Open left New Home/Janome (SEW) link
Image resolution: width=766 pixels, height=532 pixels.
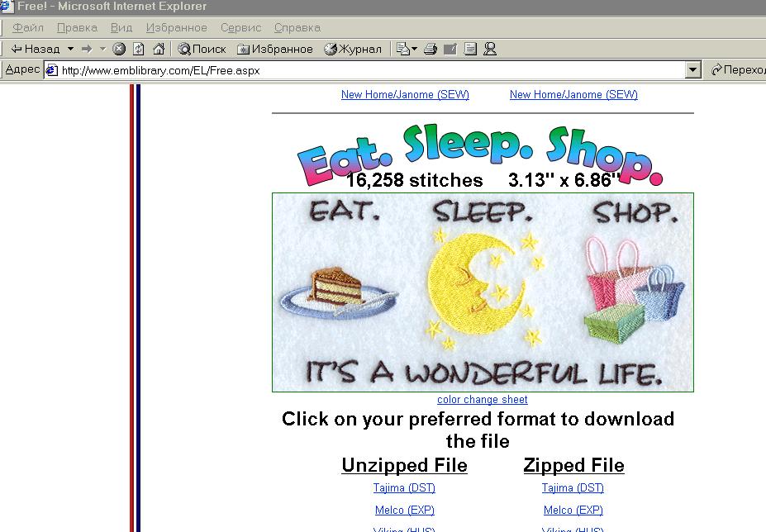point(405,95)
